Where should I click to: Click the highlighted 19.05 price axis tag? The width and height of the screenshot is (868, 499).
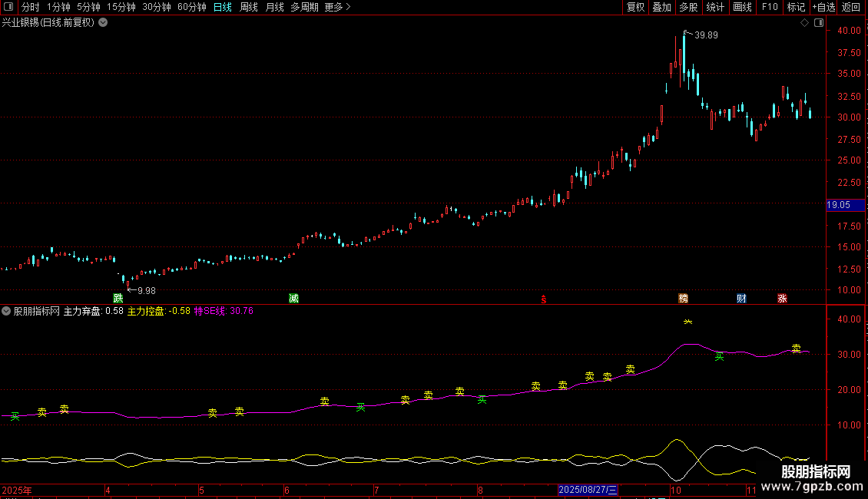pyautogui.click(x=845, y=205)
